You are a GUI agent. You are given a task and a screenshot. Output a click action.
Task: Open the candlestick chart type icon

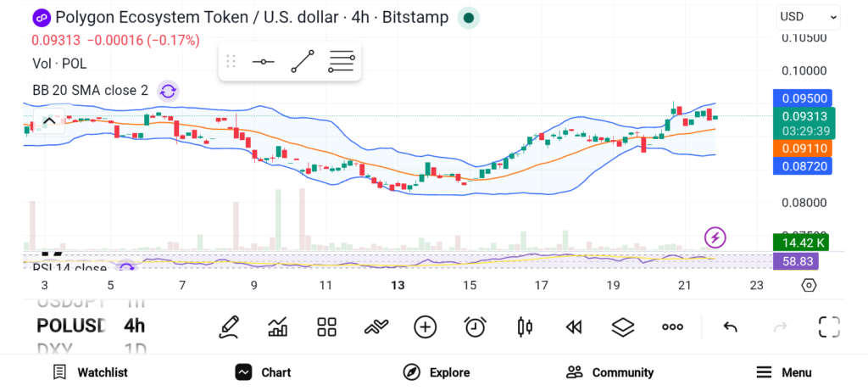click(x=525, y=327)
